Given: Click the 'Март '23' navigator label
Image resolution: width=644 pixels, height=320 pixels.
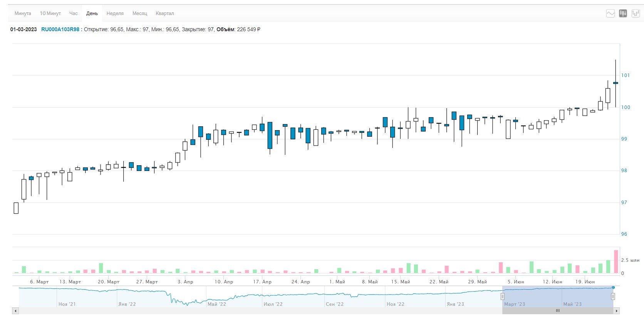Looking at the screenshot, I should (x=515, y=304).
